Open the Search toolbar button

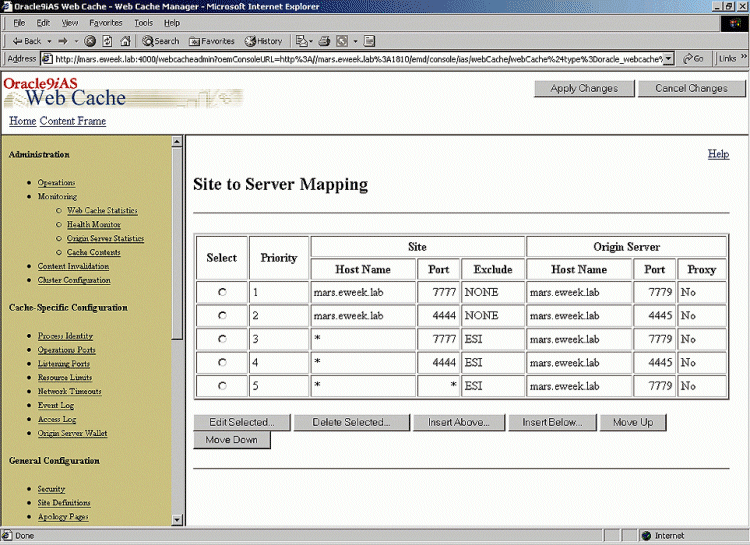161,41
